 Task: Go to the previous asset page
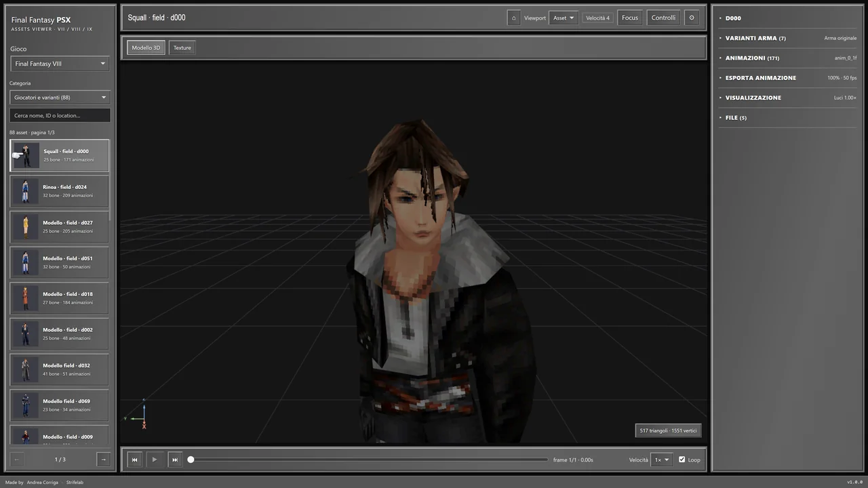coord(17,460)
